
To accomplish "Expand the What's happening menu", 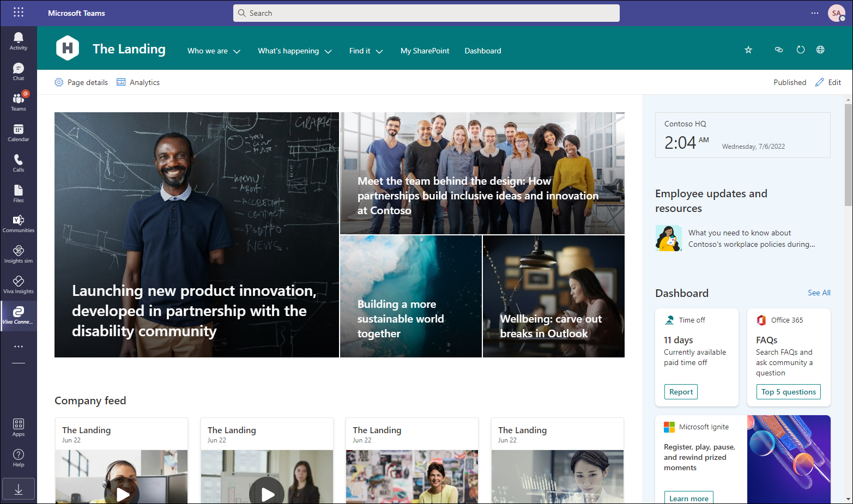I will click(x=295, y=51).
